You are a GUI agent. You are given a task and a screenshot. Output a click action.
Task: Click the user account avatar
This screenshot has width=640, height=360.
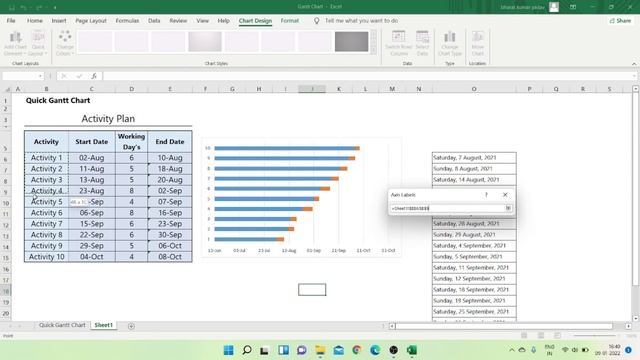point(554,7)
